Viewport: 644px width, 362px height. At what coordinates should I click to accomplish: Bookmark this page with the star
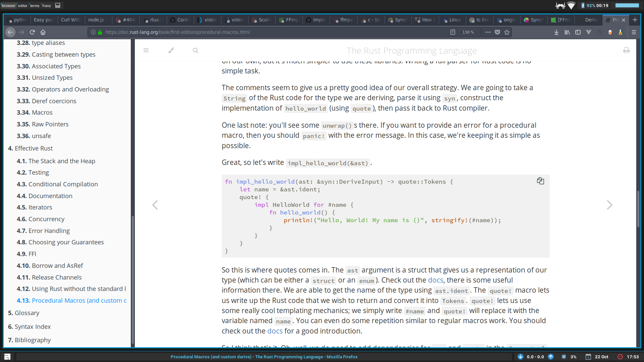click(x=507, y=32)
